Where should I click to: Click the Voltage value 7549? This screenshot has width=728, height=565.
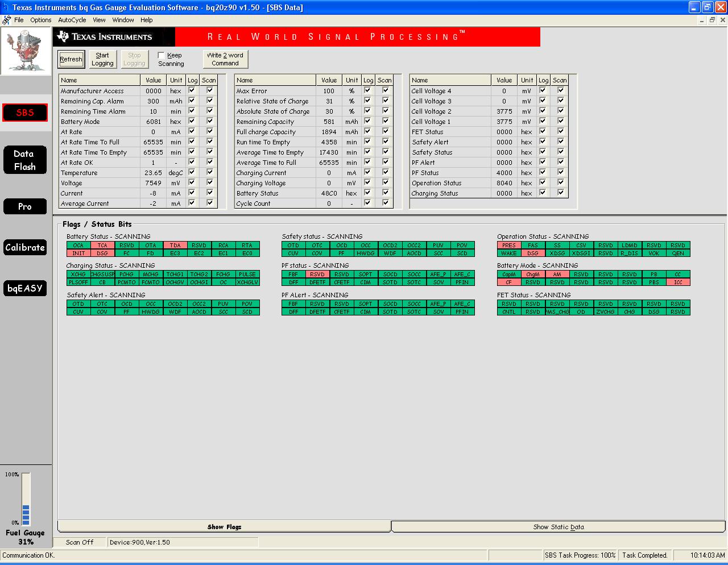tap(154, 183)
